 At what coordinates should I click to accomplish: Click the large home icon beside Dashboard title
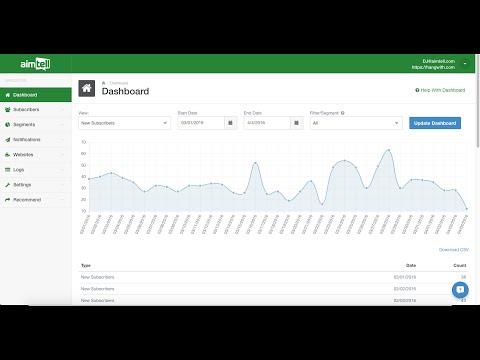[x=87, y=88]
